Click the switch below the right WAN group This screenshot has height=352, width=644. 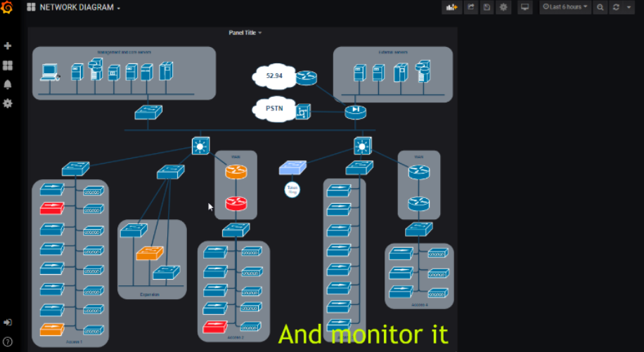418,229
